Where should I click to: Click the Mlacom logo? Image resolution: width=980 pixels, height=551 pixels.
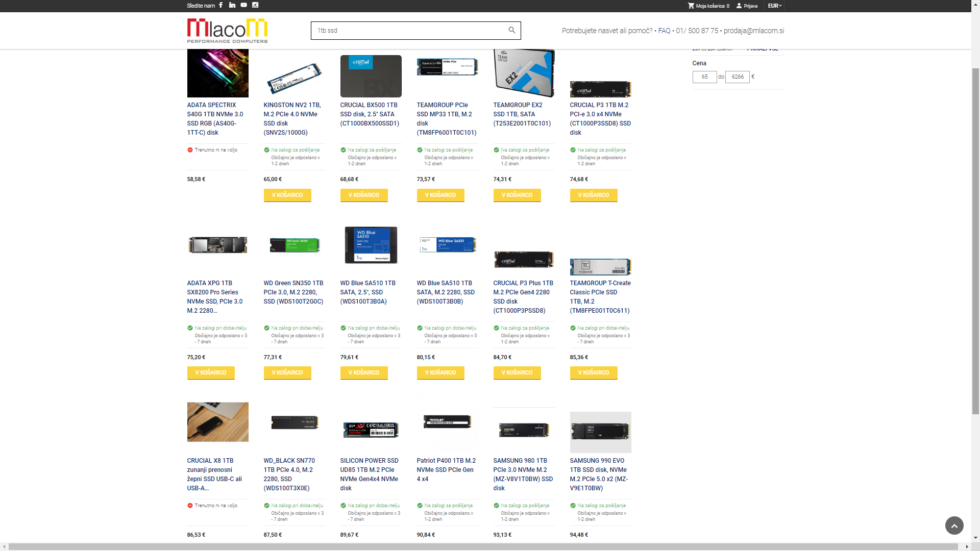tap(227, 31)
